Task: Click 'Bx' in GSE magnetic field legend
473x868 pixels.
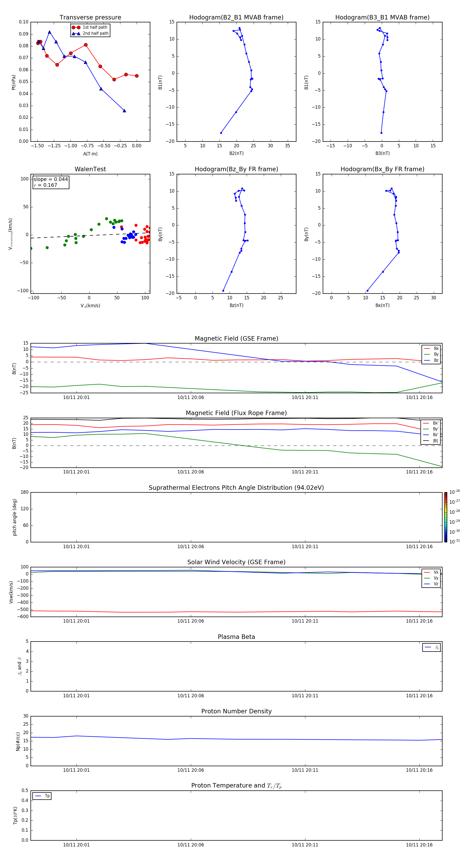Action: click(436, 349)
